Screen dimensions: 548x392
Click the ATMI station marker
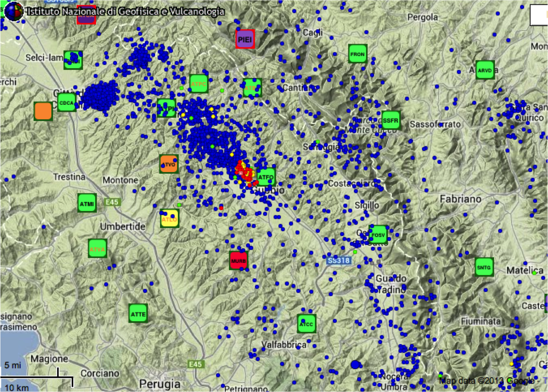point(87,204)
